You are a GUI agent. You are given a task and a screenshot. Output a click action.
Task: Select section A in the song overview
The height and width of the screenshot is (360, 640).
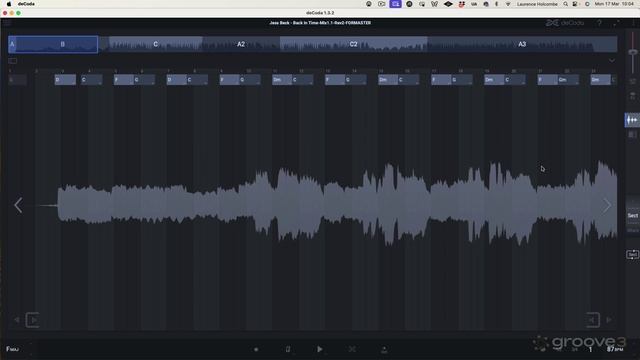coord(12,44)
